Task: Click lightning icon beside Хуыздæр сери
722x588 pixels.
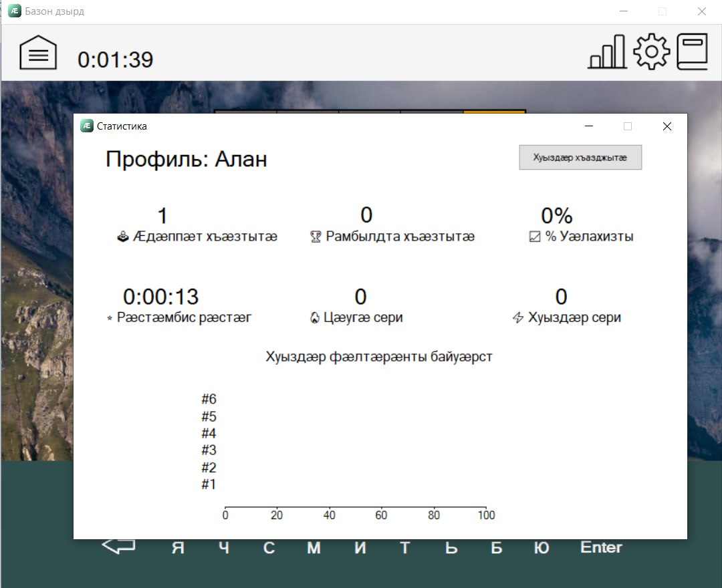Action: click(x=517, y=318)
